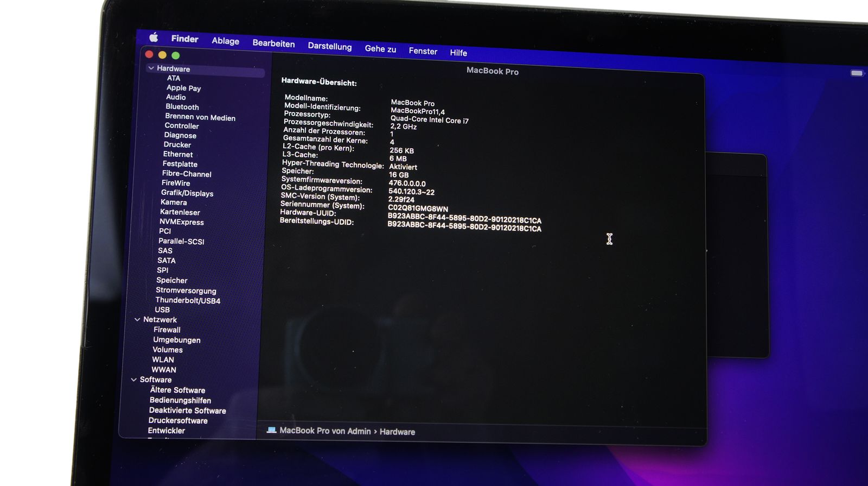Select Parallel-SCSI in the sidebar
This screenshot has width=868, height=486.
click(x=181, y=241)
